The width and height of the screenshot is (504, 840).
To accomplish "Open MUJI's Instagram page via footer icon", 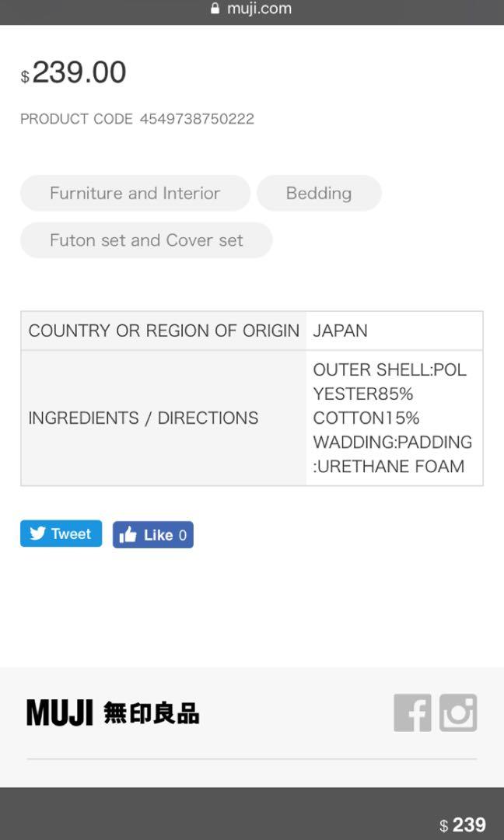I will 460,713.
